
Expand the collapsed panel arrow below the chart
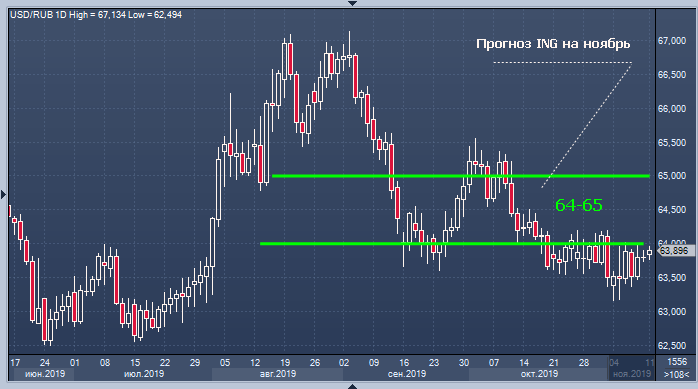point(352,386)
